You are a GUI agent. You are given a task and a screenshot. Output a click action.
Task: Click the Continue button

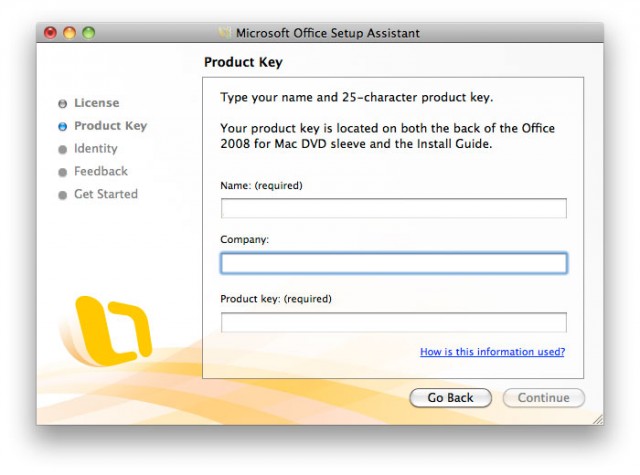tap(544, 397)
